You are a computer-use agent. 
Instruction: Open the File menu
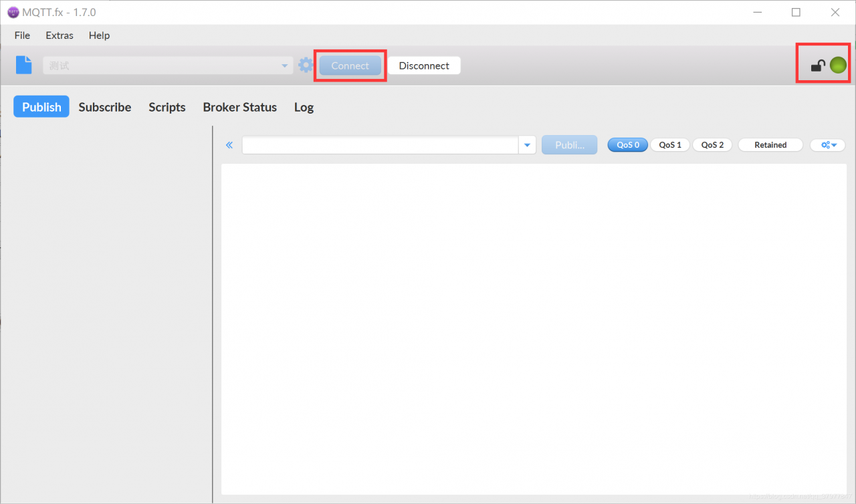22,35
